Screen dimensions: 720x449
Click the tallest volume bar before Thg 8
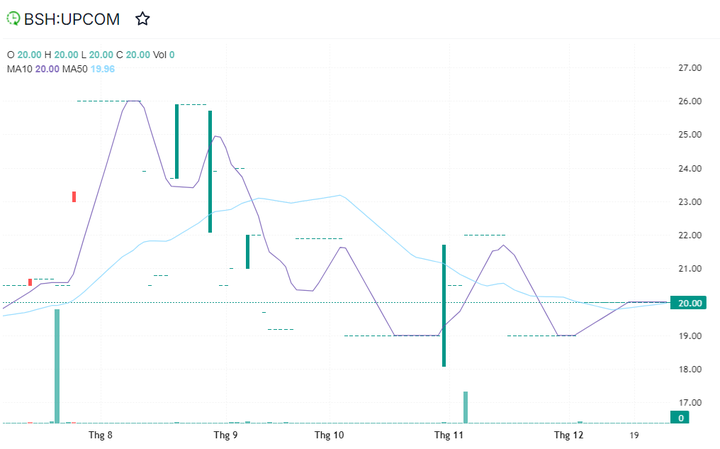57,366
